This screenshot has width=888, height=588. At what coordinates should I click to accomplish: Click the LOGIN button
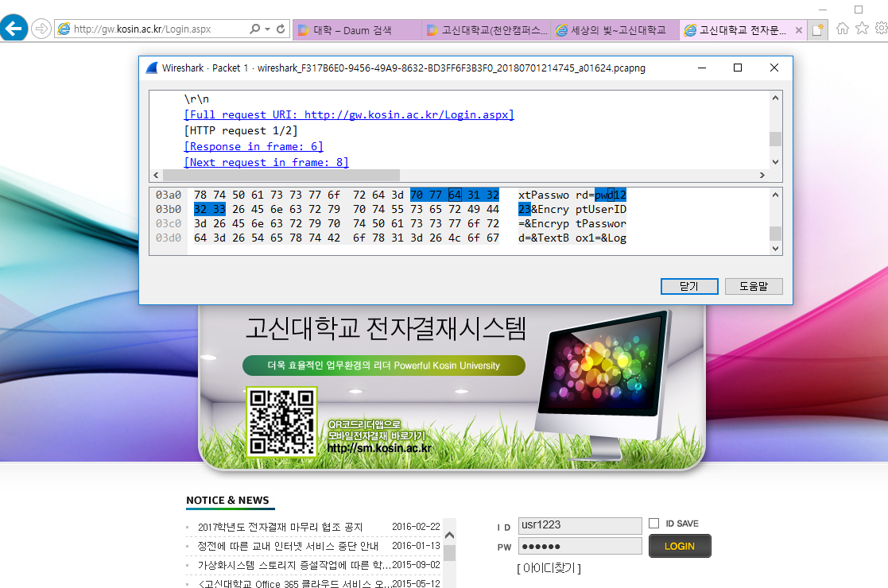coord(680,546)
